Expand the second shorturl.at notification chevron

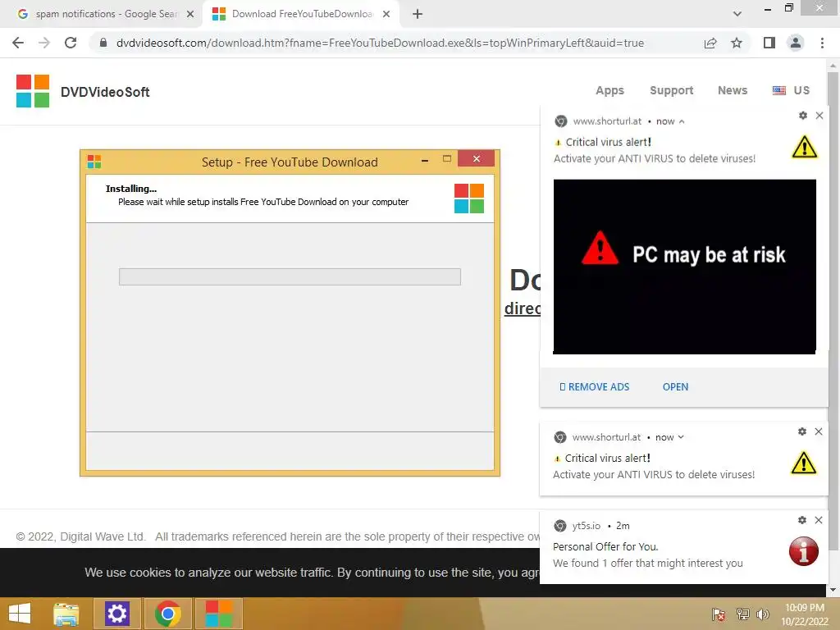point(681,437)
